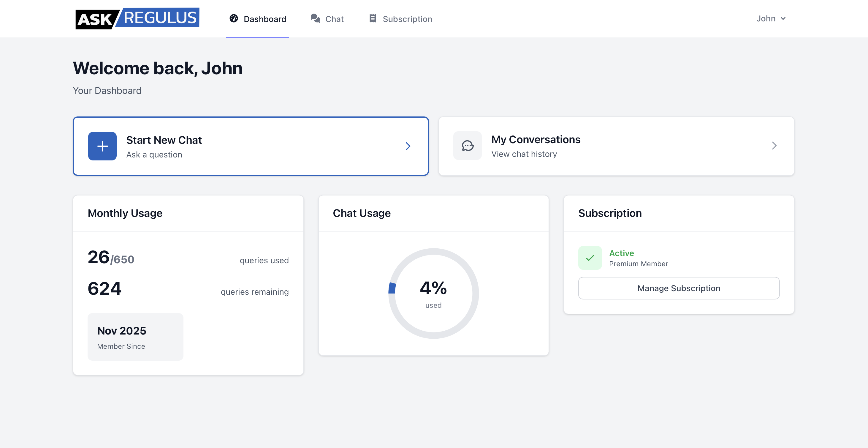
Task: Click the Start New Chat card
Action: [251, 146]
